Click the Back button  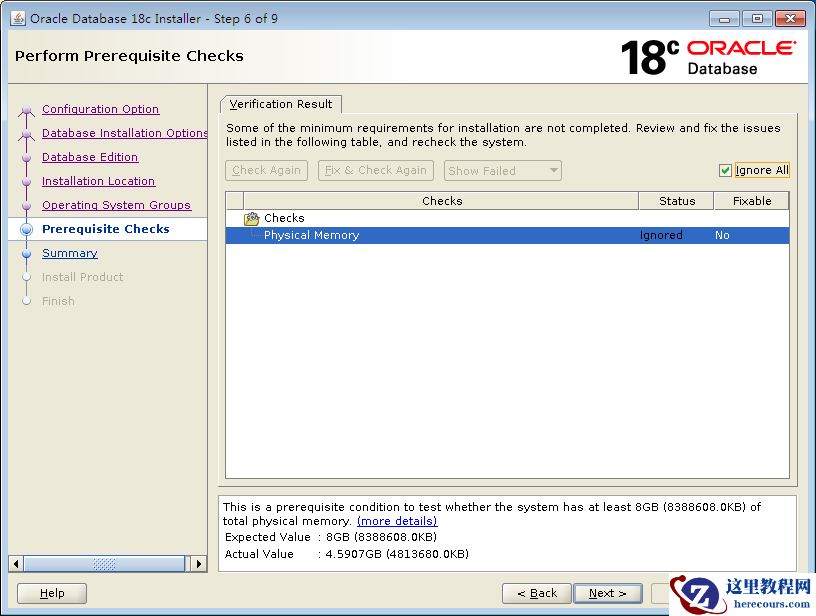point(537,593)
